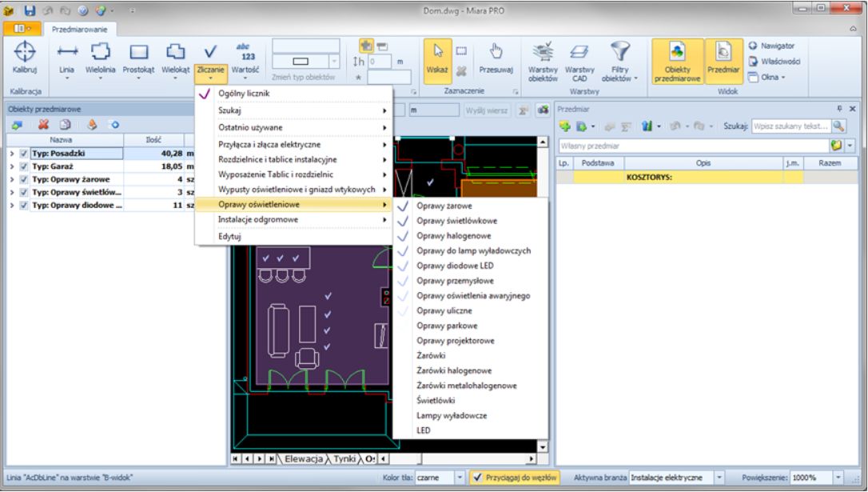This screenshot has width=868, height=492.
Task: Open the Okna dropdown
Action: pos(767,77)
